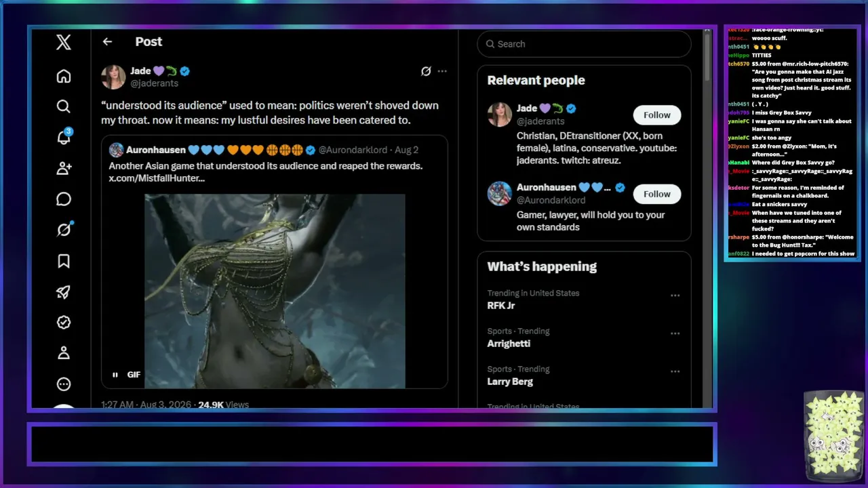Click quoted text "Another Asian game that understood"

266,166
